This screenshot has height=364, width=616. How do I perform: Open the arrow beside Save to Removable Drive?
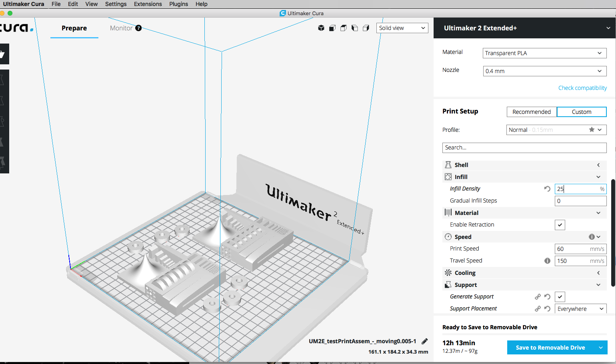click(x=601, y=348)
